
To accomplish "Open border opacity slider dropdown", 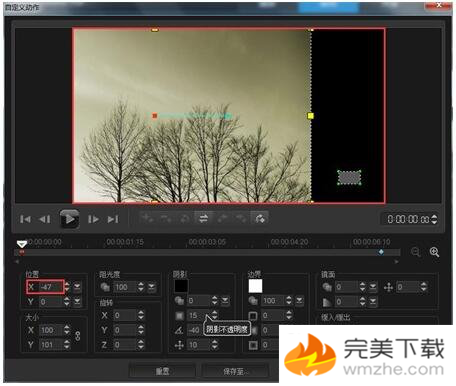I will (x=299, y=301).
